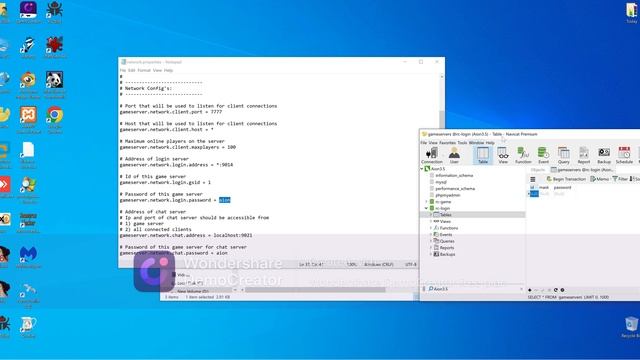Screen dimensions: 640x360
Task: Open Connection in the Navicat toolbar
Action: pos(431,156)
